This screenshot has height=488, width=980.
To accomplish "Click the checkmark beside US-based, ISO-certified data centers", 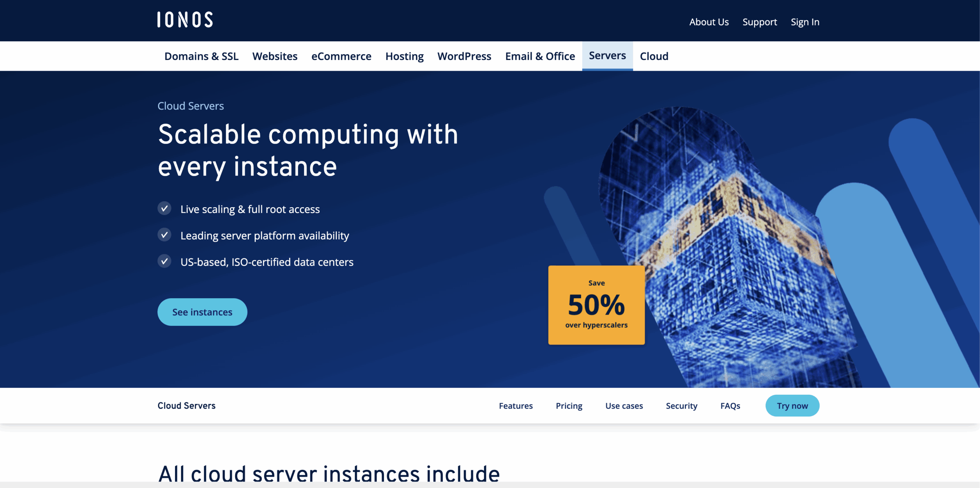I will click(164, 261).
